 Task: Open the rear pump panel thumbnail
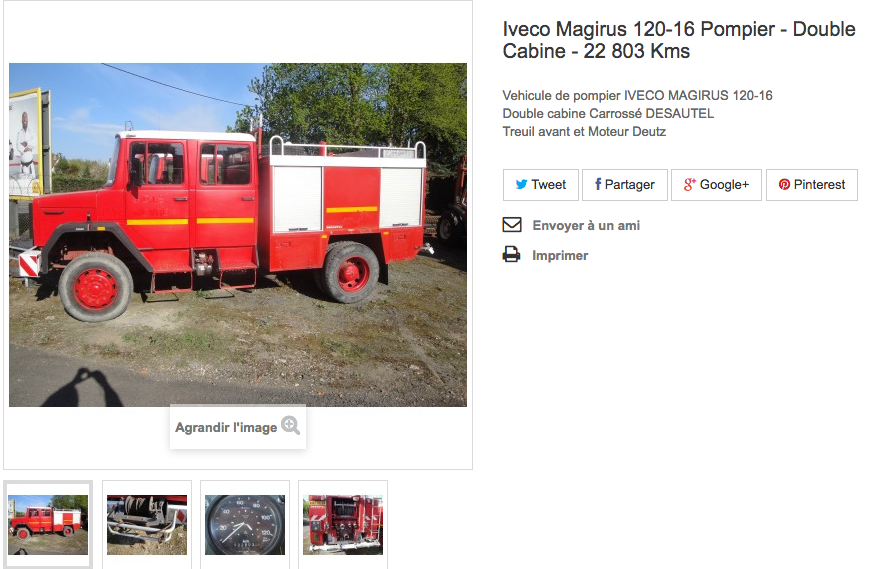(343, 525)
